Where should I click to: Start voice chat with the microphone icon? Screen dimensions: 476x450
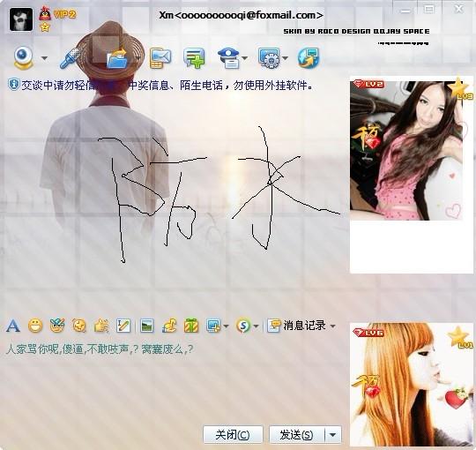point(70,58)
